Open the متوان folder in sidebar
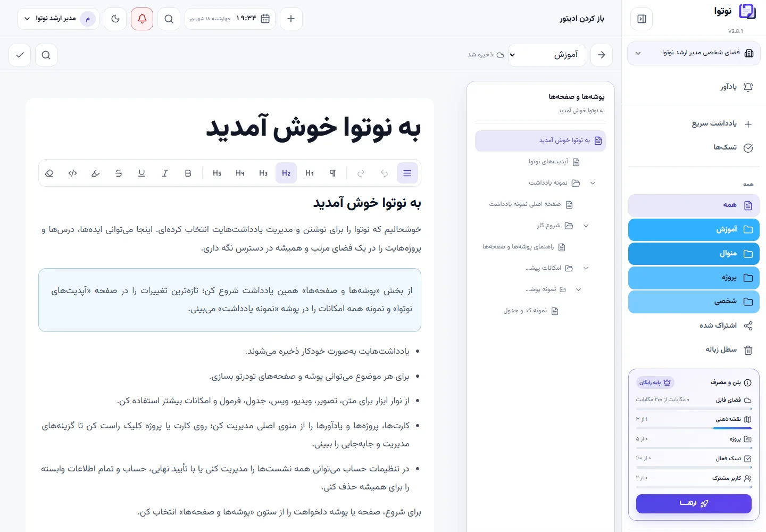The width and height of the screenshot is (766, 532). pos(694,254)
